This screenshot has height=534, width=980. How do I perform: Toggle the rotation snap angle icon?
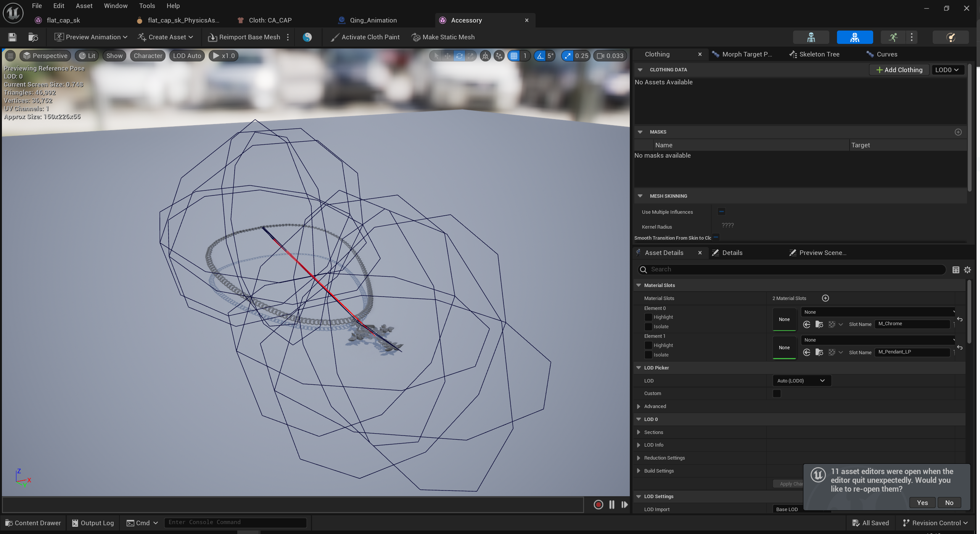click(540, 56)
